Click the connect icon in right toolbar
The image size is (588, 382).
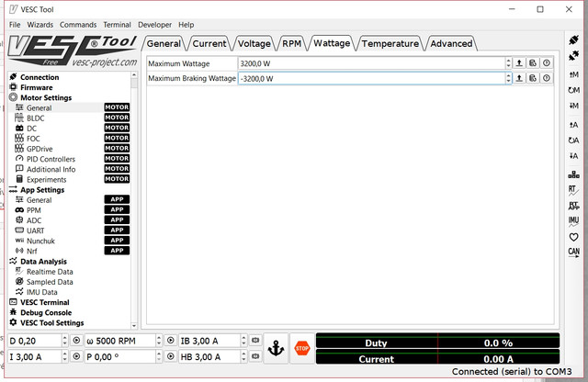click(x=573, y=40)
